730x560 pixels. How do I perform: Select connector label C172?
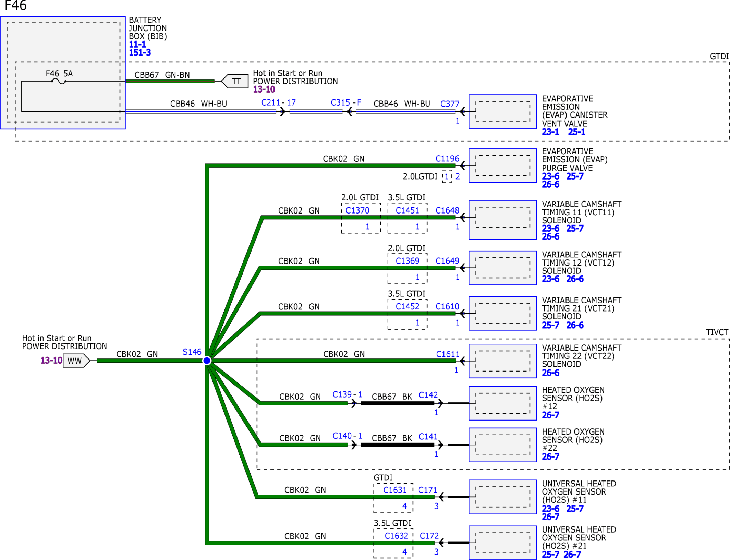tap(429, 536)
